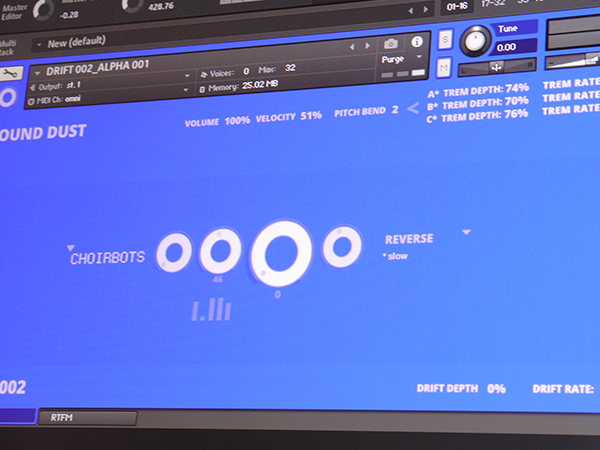Screen dimensions: 600x450
Task: Click the Master Editor knob at top left
Action: (43, 10)
